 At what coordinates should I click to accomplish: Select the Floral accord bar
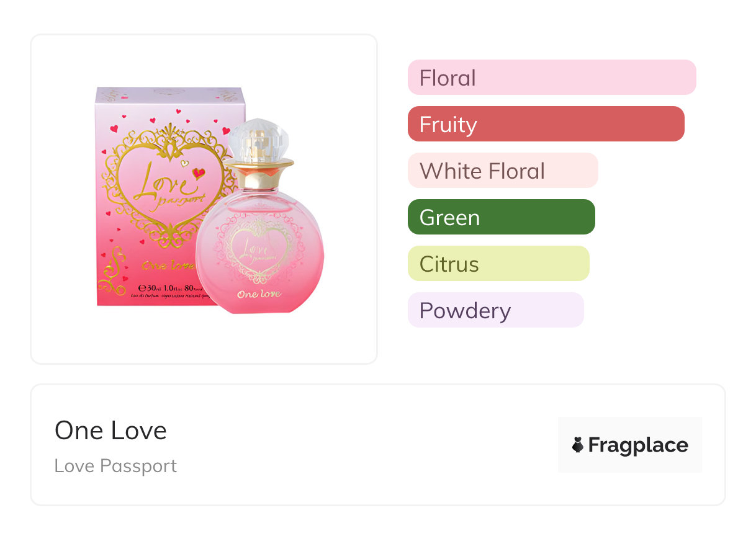click(551, 78)
